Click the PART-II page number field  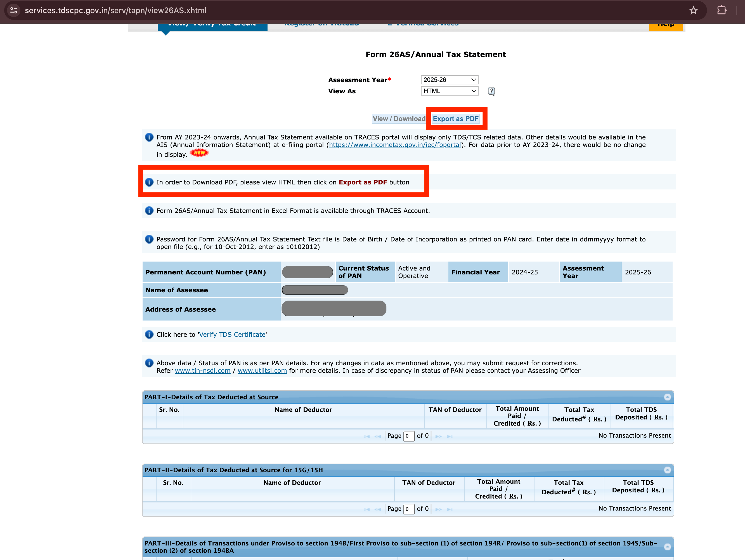click(409, 509)
